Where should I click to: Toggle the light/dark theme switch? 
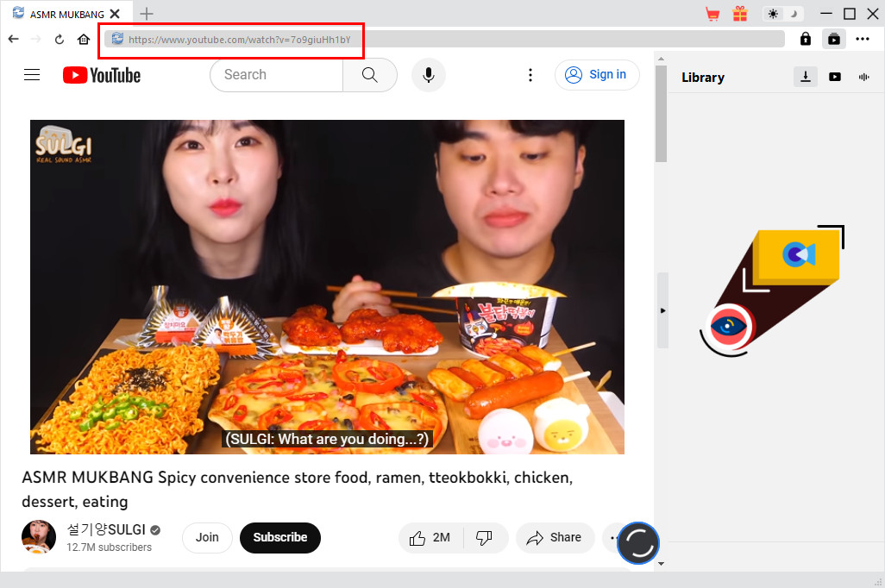[x=783, y=14]
